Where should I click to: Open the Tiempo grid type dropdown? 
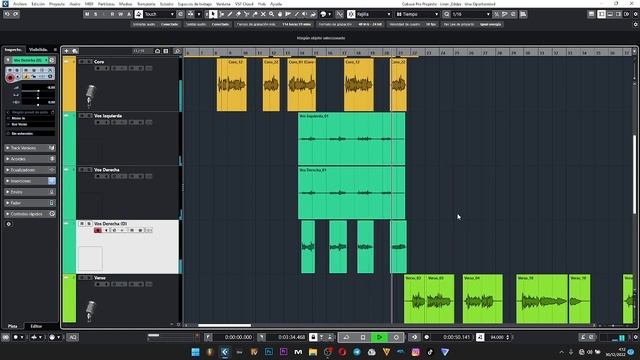pyautogui.click(x=417, y=14)
